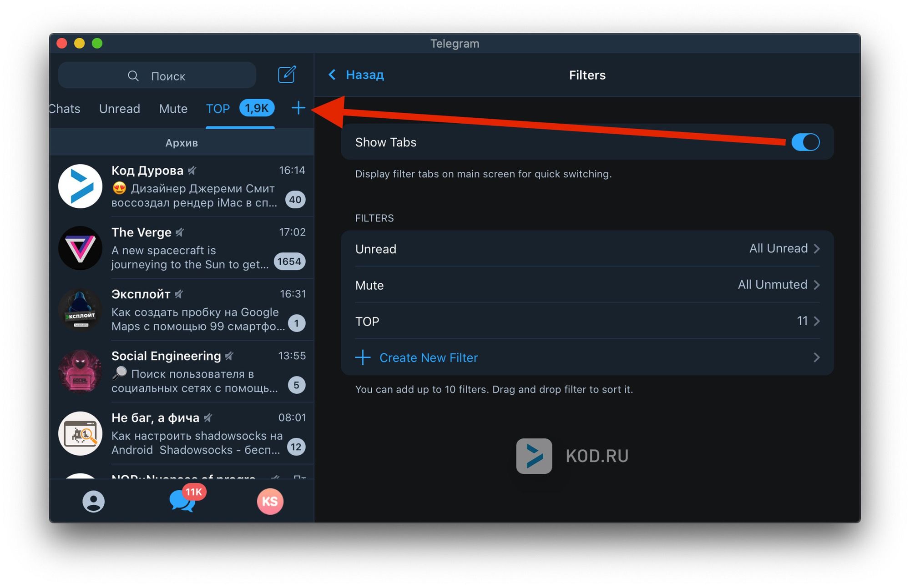
Task: Click the Архив archive section header
Action: pyautogui.click(x=182, y=141)
